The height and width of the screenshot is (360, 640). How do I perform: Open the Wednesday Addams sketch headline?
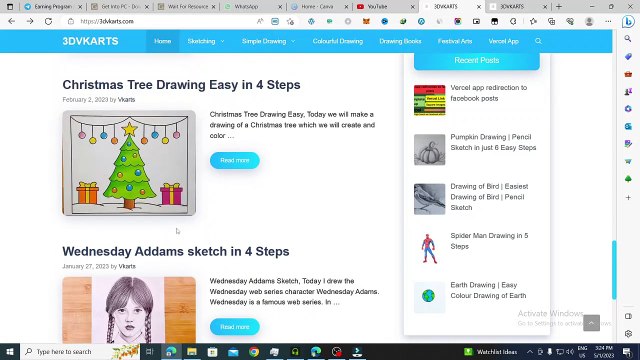coord(176,251)
